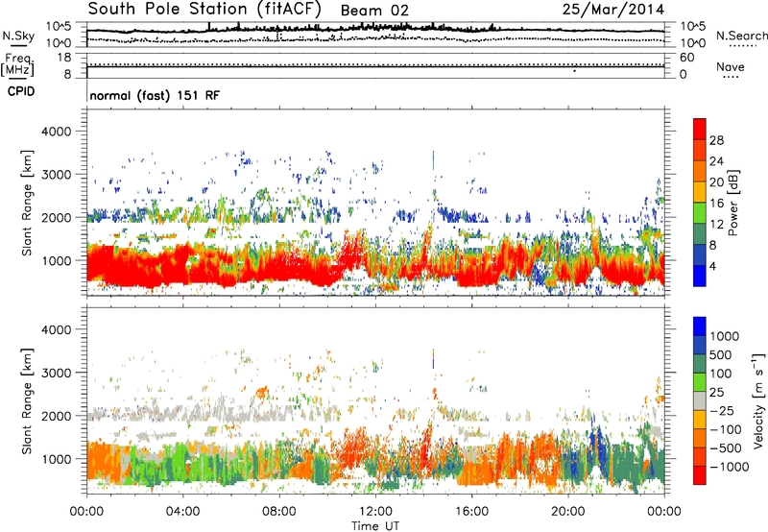The width and height of the screenshot is (768, 532).
Task: Click the 'CPID' label
Action: coord(21,91)
